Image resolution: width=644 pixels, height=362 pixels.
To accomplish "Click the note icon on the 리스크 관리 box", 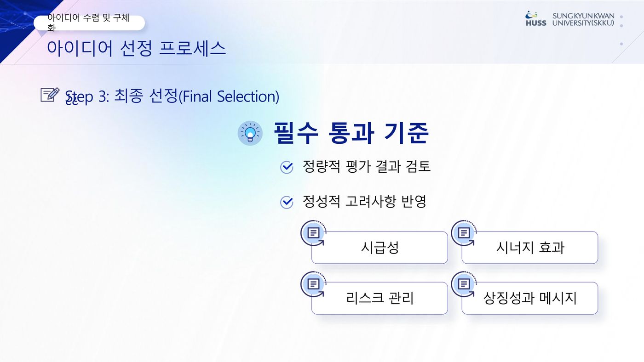I will (x=313, y=284).
